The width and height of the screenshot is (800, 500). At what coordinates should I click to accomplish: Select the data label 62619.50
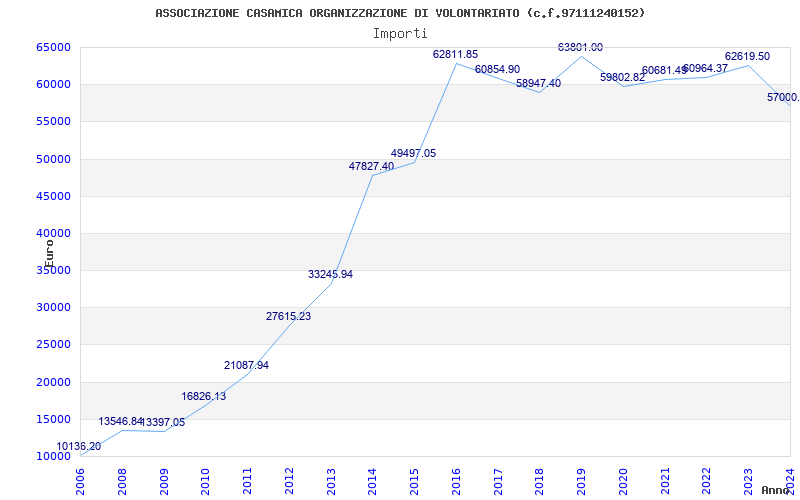pyautogui.click(x=747, y=57)
